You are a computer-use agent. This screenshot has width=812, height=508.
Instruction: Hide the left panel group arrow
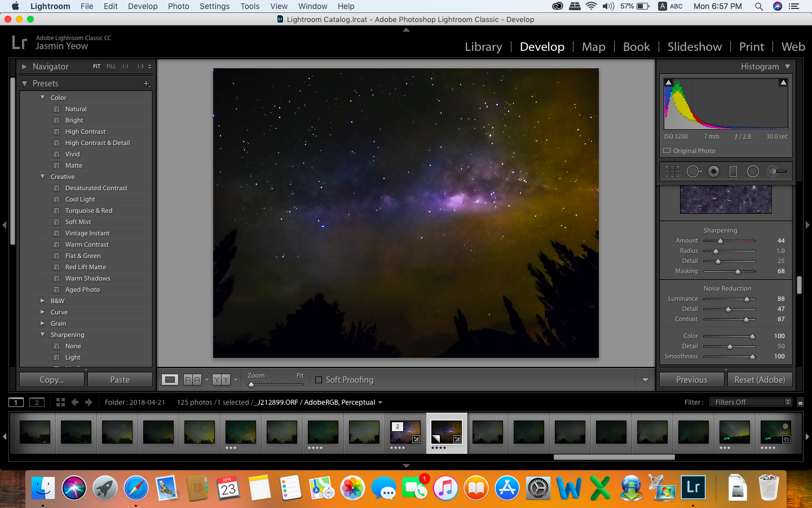pos(4,225)
